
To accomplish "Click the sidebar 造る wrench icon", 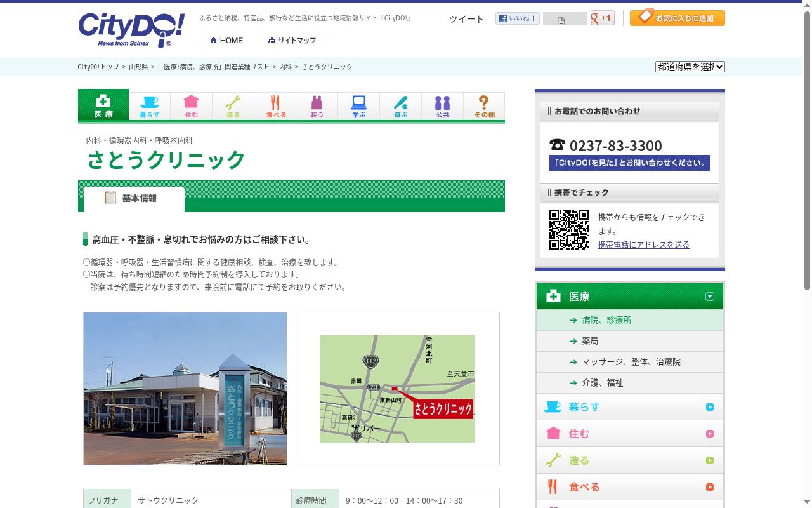I will coord(553,460).
